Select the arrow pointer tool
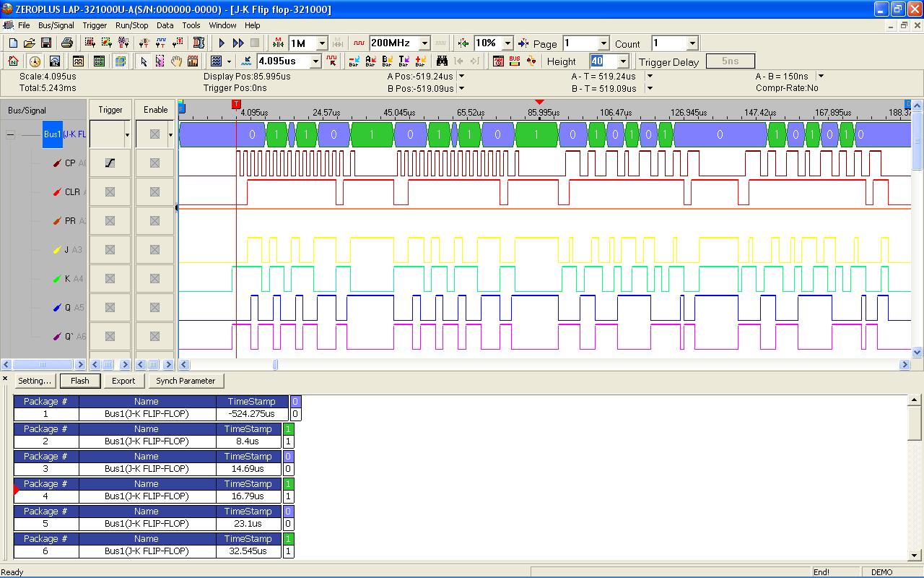The width and height of the screenshot is (924, 578). pyautogui.click(x=144, y=61)
